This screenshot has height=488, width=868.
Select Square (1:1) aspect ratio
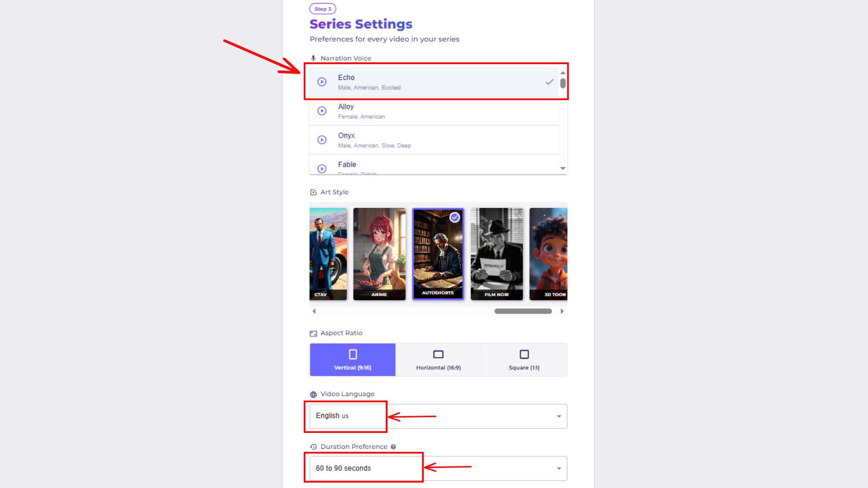(x=524, y=360)
